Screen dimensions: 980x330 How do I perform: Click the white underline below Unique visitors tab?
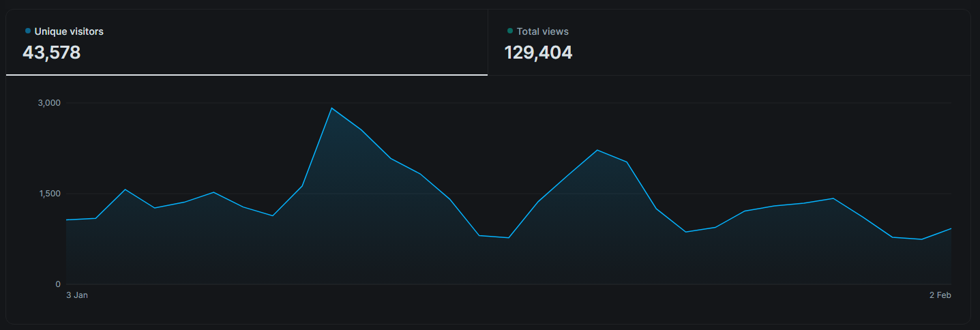(247, 74)
